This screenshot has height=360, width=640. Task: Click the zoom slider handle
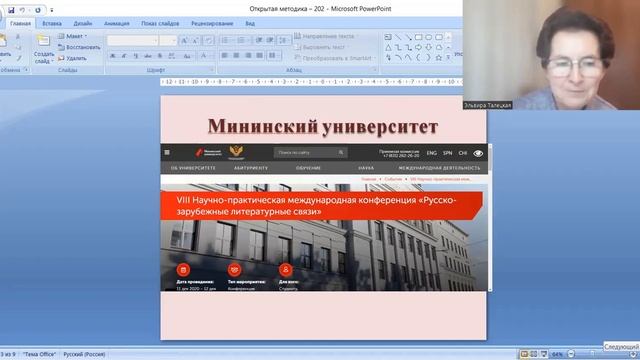click(592, 354)
